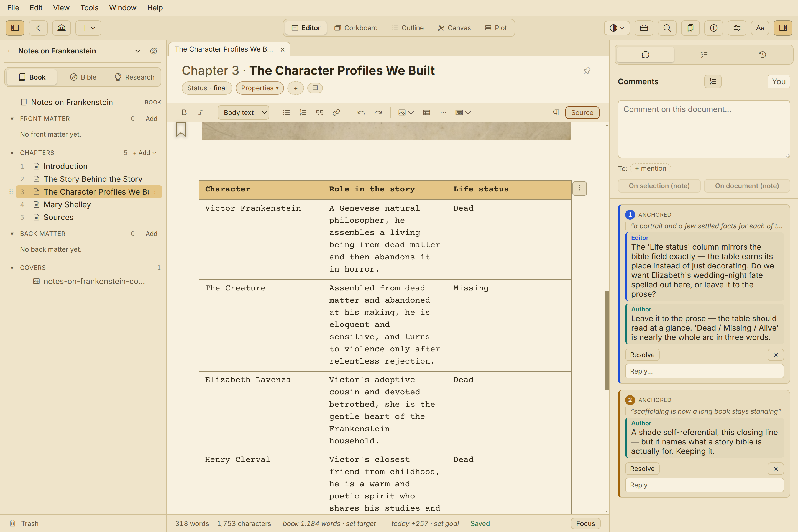The image size is (798, 532).
Task: Open the theme contrast dropdown
Action: (x=617, y=28)
